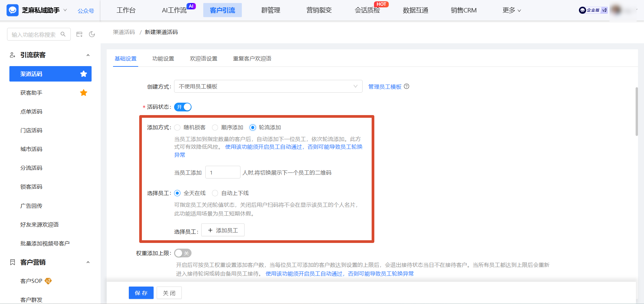The height and width of the screenshot is (304, 644).
Task: Click the 企业版 V3 badge
Action: 593,10
